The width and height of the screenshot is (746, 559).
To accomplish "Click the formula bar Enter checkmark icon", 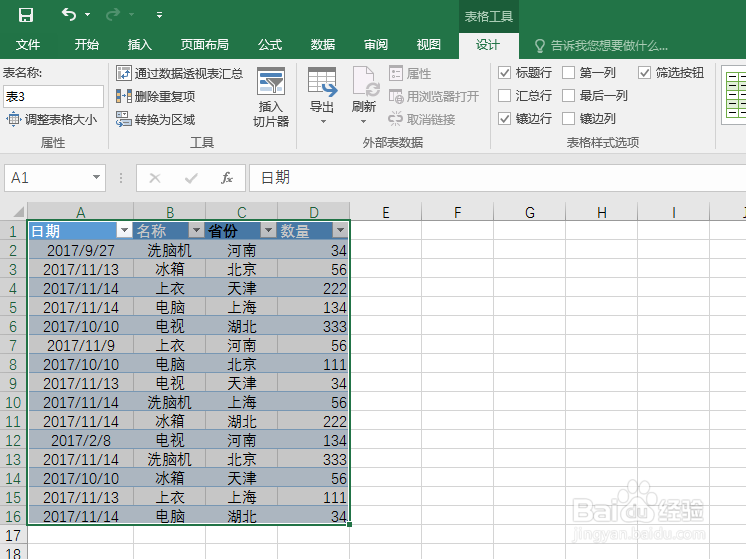I will [191, 178].
